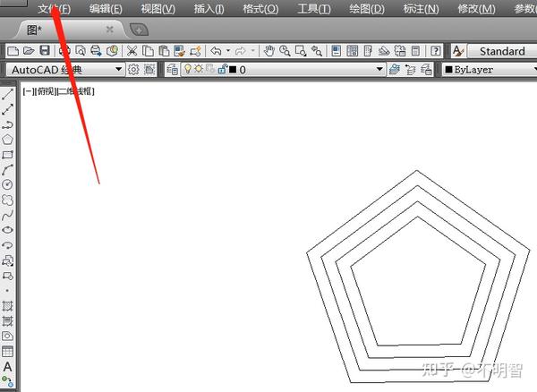The image size is (537, 392).
Task: Undo the last action
Action: tap(216, 51)
